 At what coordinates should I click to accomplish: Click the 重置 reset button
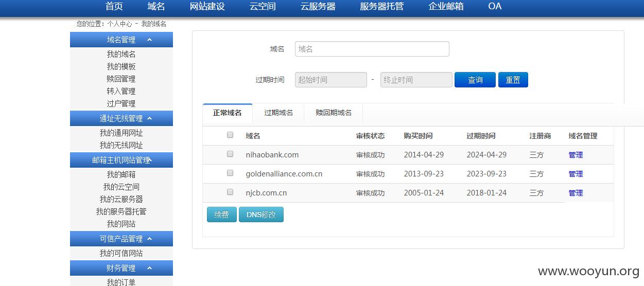coord(513,80)
